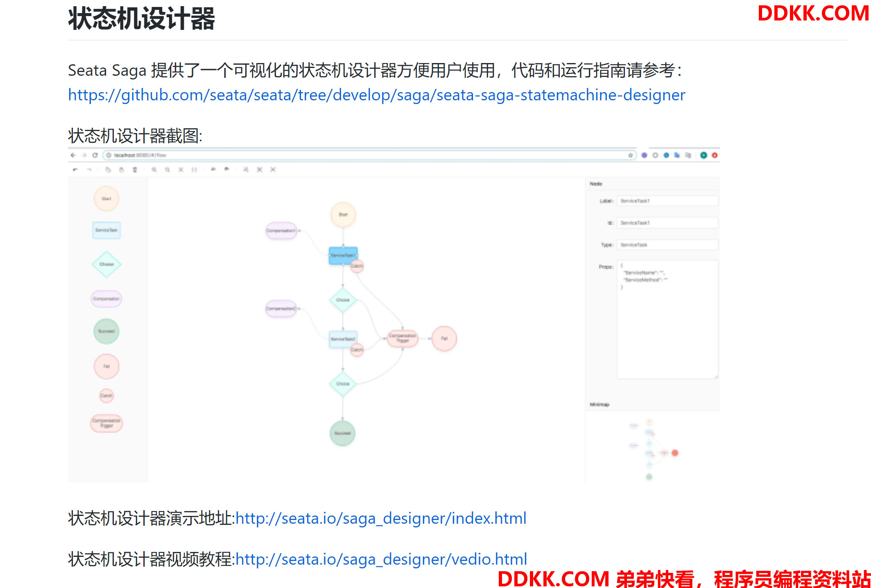Click the blue translate extension icon
871x588 pixels.
point(677,155)
